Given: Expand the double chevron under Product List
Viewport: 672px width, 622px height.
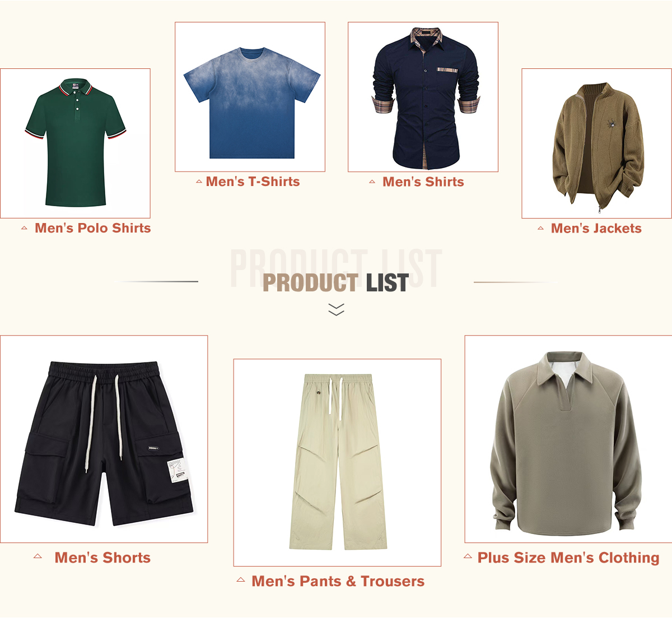Looking at the screenshot, I should point(336,309).
